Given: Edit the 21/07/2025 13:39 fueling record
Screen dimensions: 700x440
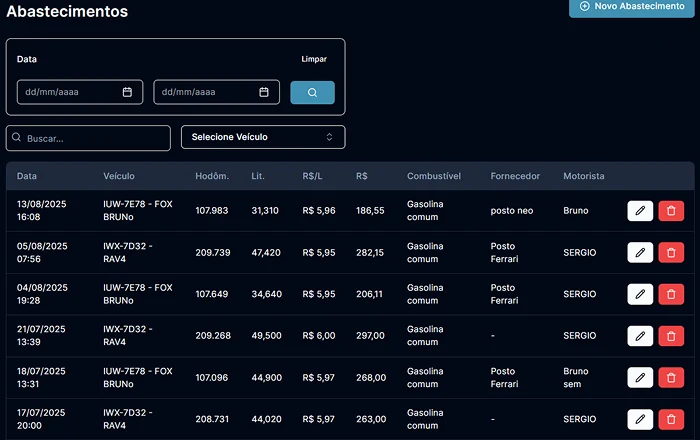Looking at the screenshot, I should 640,336.
